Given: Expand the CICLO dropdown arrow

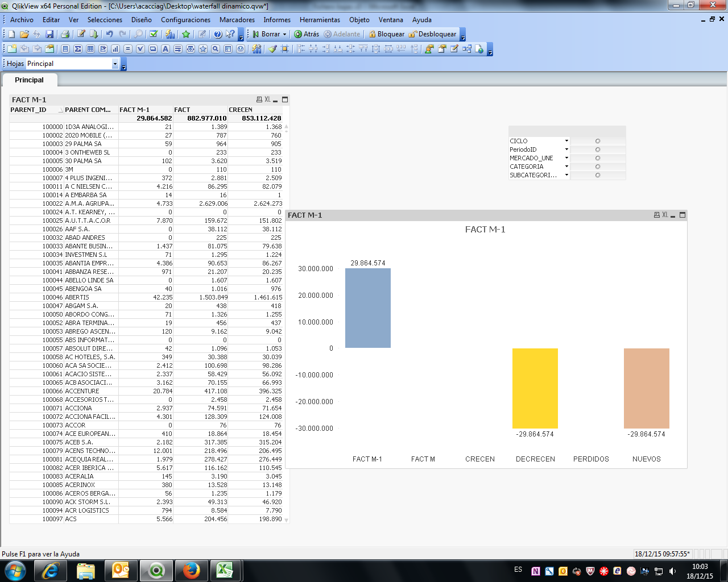Looking at the screenshot, I should coord(566,141).
